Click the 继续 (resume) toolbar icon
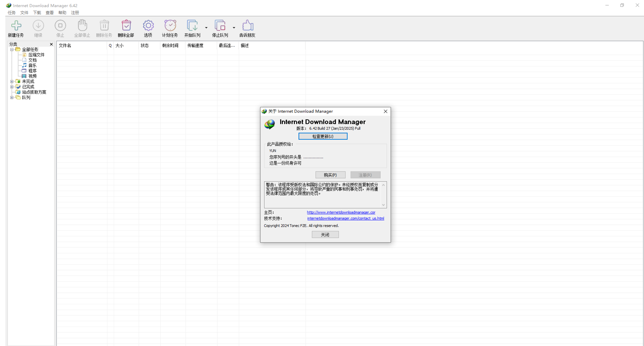Viewport: 644px width, 346px height. (38, 26)
